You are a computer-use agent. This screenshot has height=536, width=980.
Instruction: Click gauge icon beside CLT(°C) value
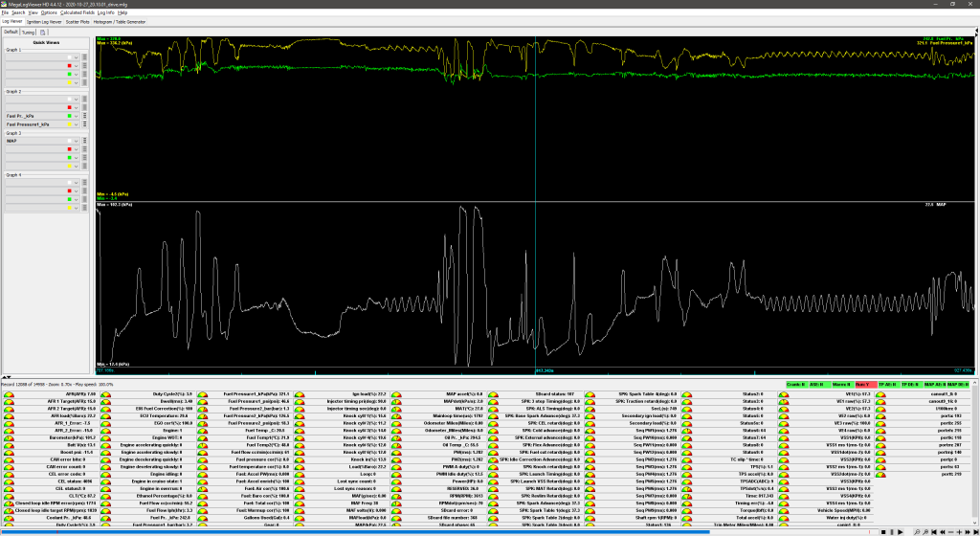(9, 497)
